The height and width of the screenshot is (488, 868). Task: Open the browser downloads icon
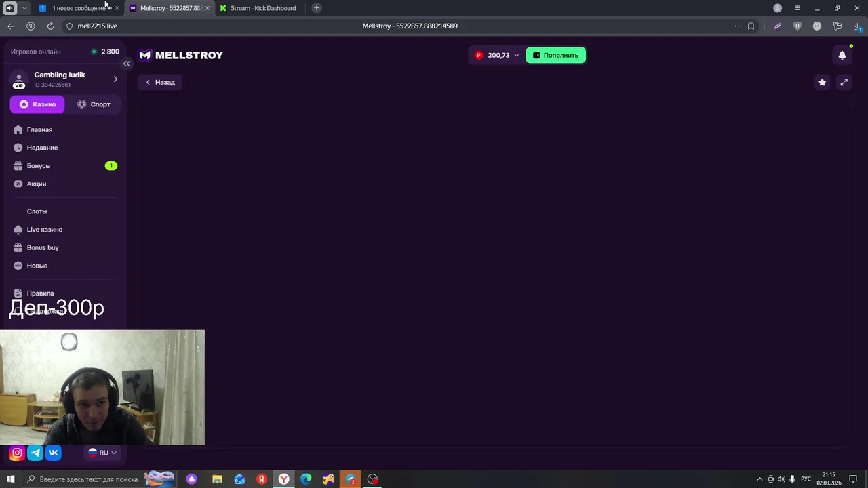click(858, 26)
